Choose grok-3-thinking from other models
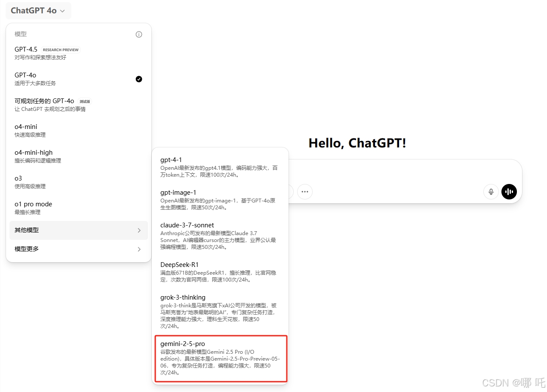547x392 pixels. pyautogui.click(x=220, y=311)
